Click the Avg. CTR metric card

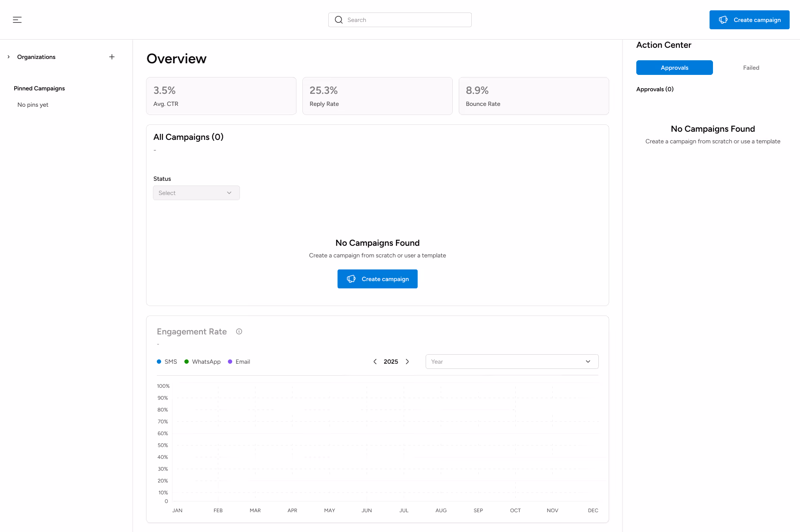[x=221, y=96]
